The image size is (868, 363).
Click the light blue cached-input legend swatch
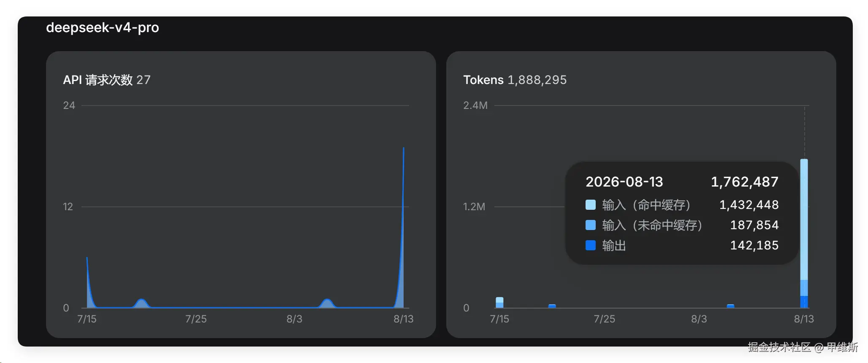[x=591, y=205]
